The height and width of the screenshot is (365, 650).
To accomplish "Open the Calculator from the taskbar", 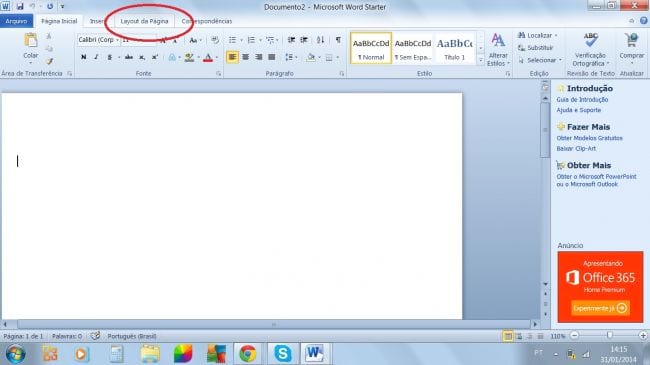I will pos(116,354).
